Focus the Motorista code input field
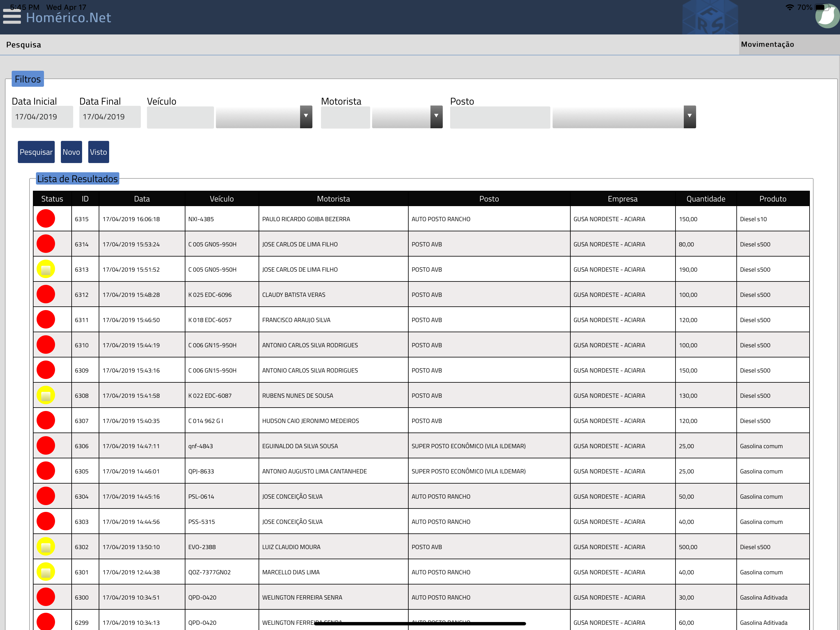 click(x=345, y=117)
